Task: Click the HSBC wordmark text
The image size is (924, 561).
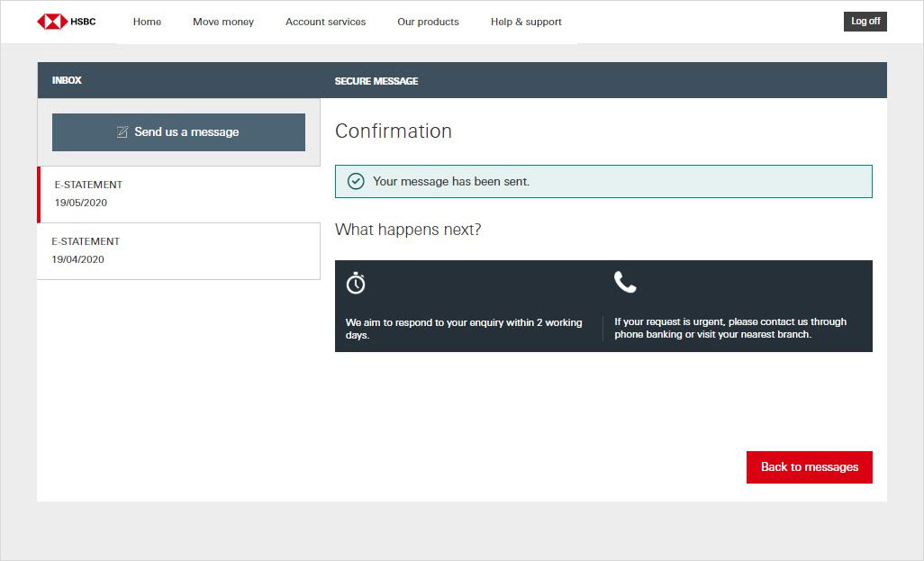Action: pyautogui.click(x=83, y=22)
